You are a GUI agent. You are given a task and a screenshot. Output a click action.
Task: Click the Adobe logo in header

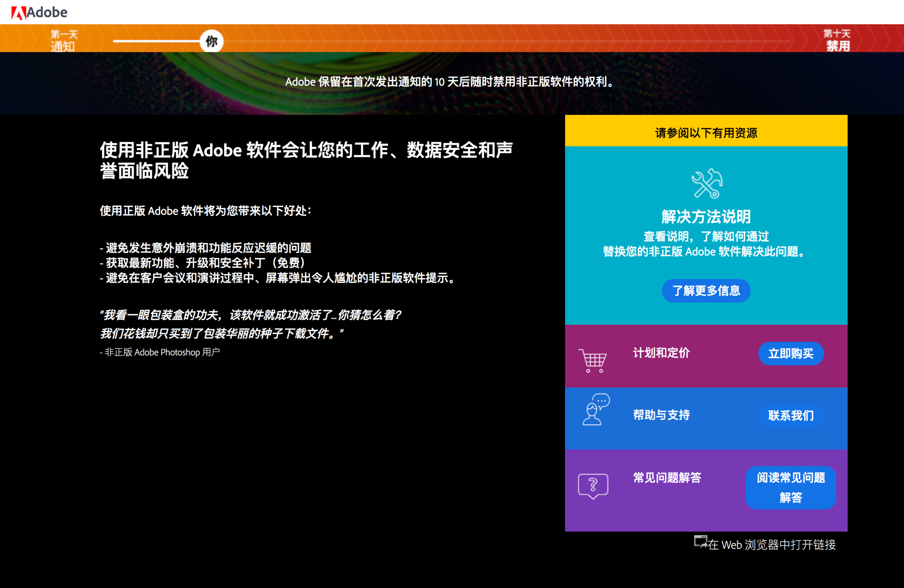[x=39, y=12]
